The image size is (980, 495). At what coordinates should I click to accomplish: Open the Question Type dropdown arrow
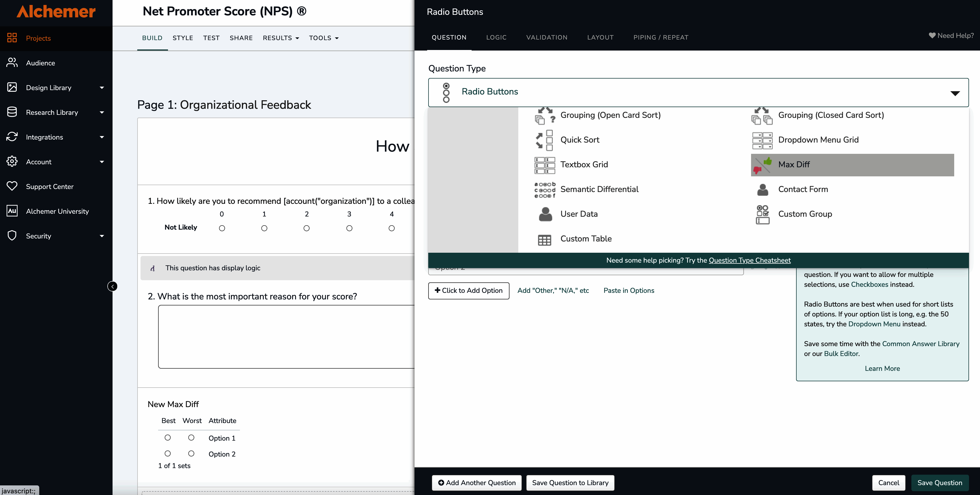click(x=955, y=93)
